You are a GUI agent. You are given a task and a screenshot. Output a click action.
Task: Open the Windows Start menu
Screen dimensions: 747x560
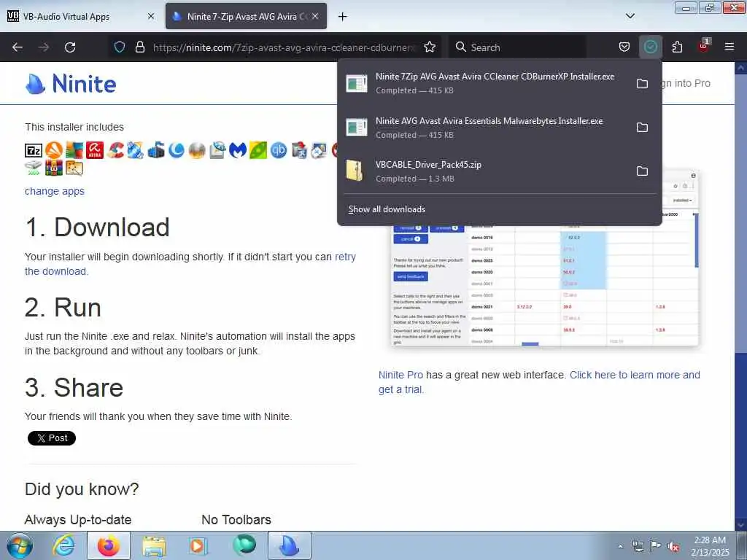pos(20,545)
